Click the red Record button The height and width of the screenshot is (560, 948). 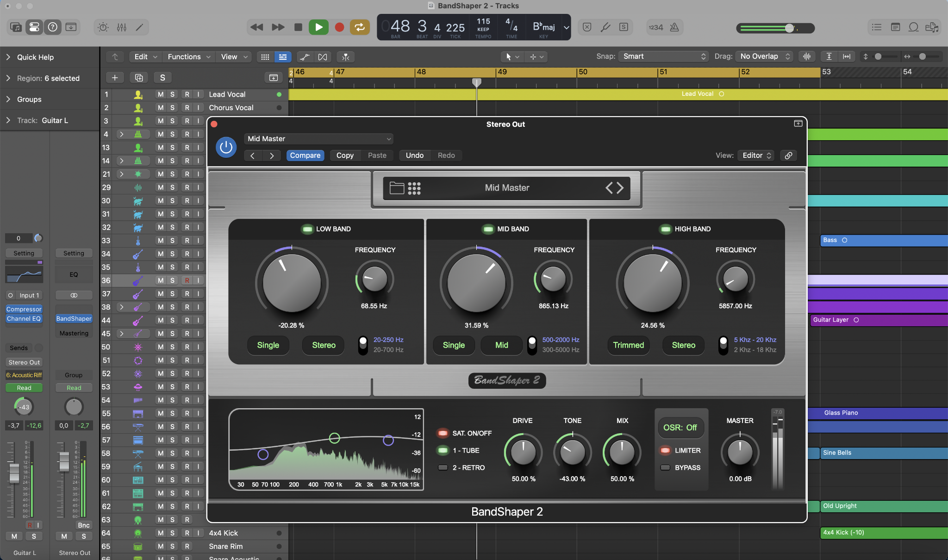pyautogui.click(x=339, y=27)
